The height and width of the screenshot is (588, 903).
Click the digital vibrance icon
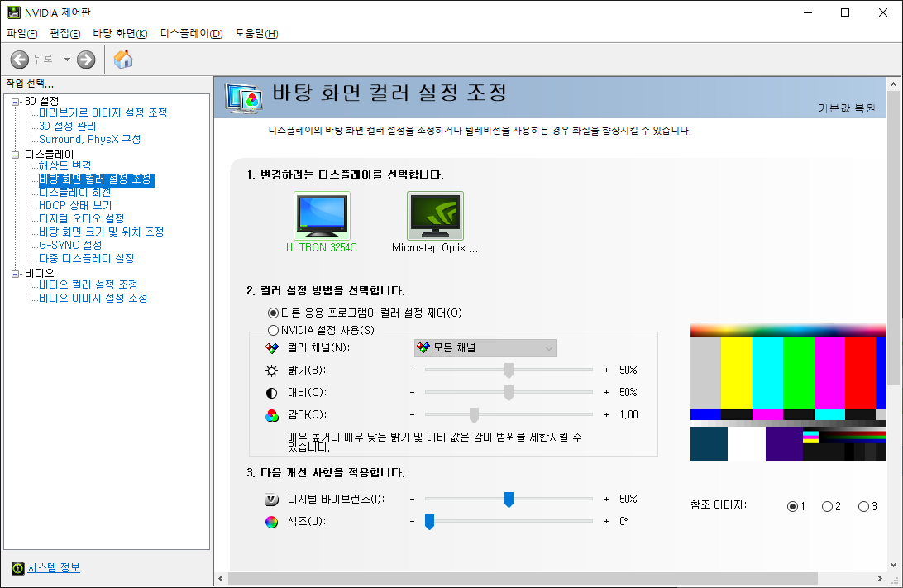pyautogui.click(x=271, y=500)
